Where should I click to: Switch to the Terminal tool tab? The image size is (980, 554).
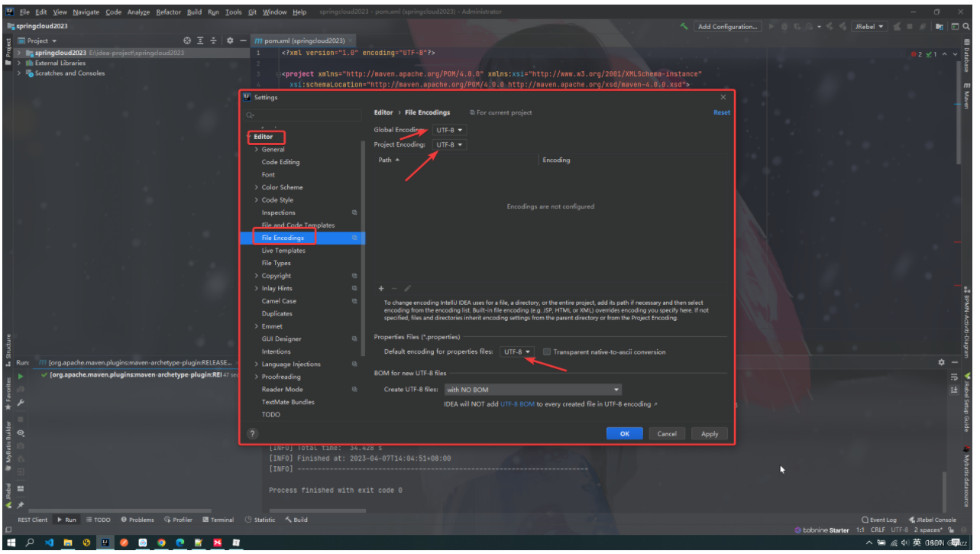(x=218, y=520)
